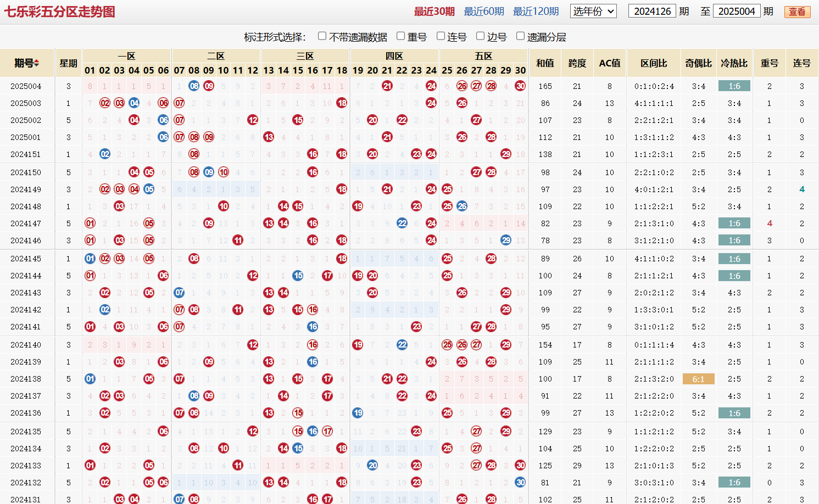This screenshot has height=504, width=819.
Task: Click red ball 30 in row 2025004
Action: point(520,86)
